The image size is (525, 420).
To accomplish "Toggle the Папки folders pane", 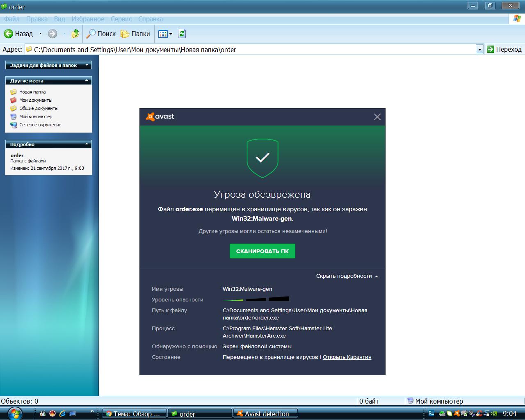I will 135,34.
